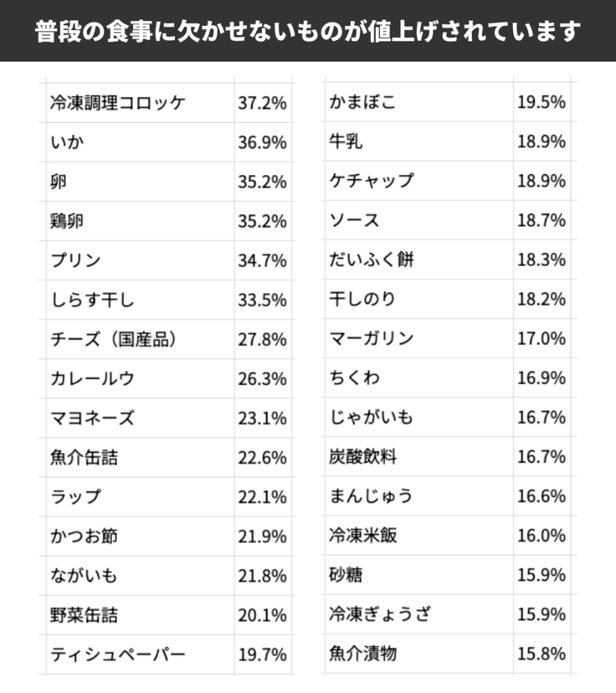Click the カレールウ label
The height and width of the screenshot is (693, 616).
[92, 378]
